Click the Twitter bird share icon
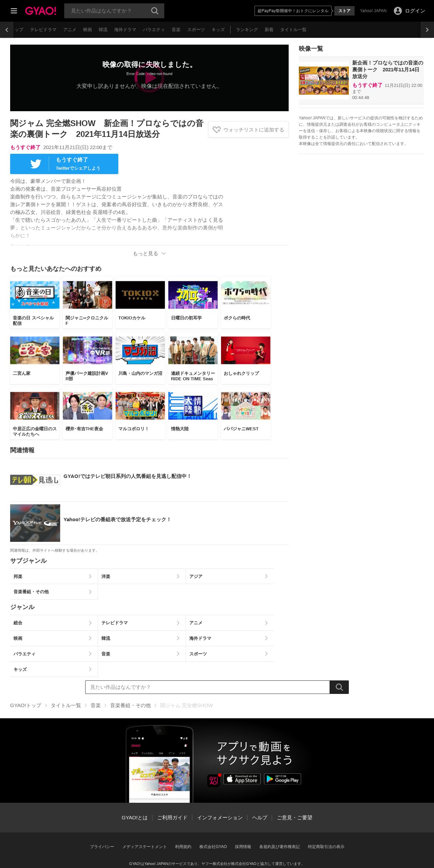 coord(36,164)
